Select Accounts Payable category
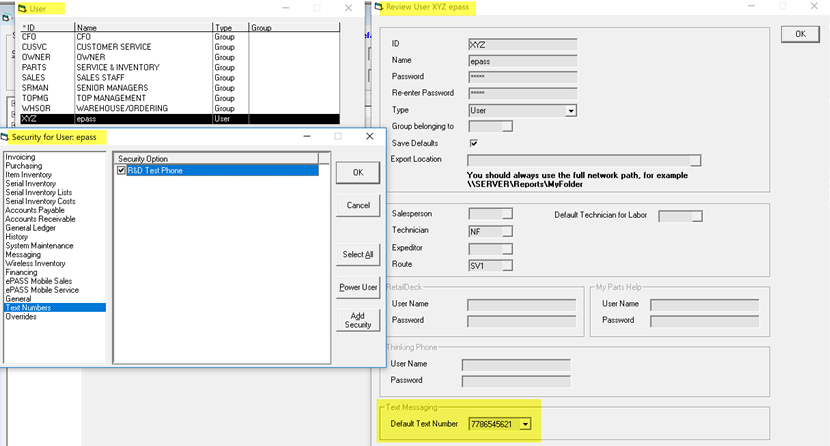 click(34, 210)
